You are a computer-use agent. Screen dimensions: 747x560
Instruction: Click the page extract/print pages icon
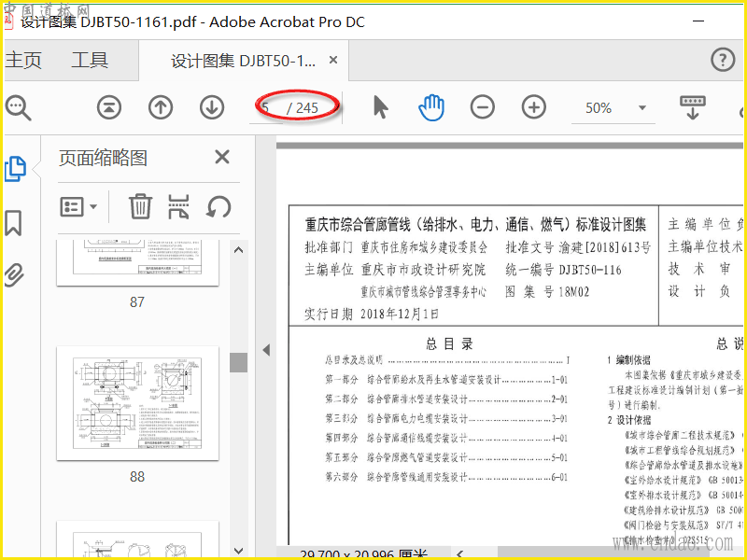tap(178, 206)
